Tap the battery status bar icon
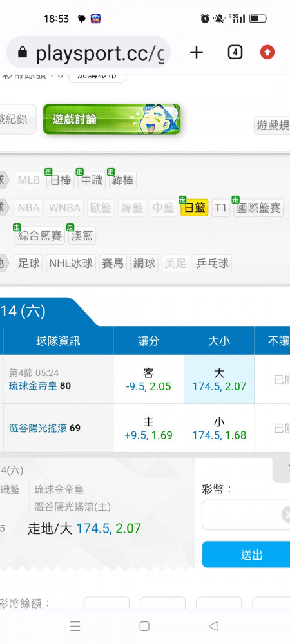 coord(258,19)
